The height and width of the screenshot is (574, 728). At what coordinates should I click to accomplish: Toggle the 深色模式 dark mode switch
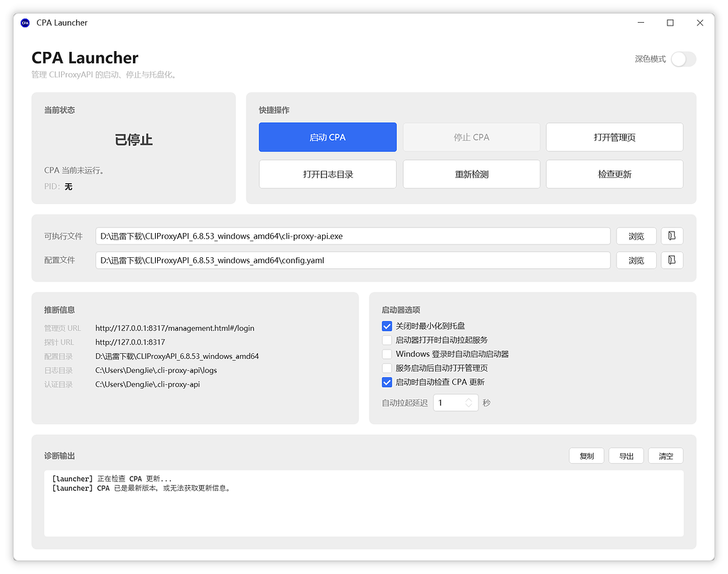pyautogui.click(x=683, y=59)
